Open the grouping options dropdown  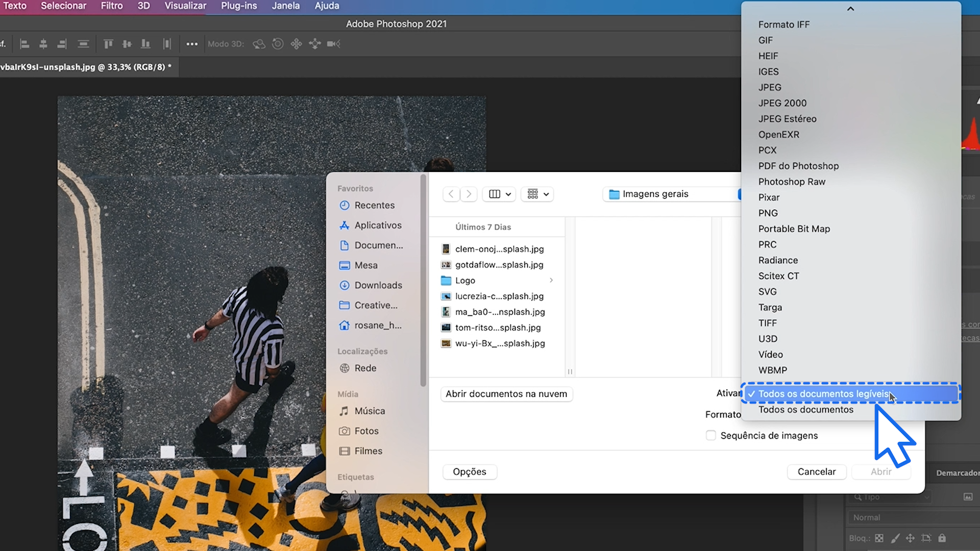tap(537, 194)
